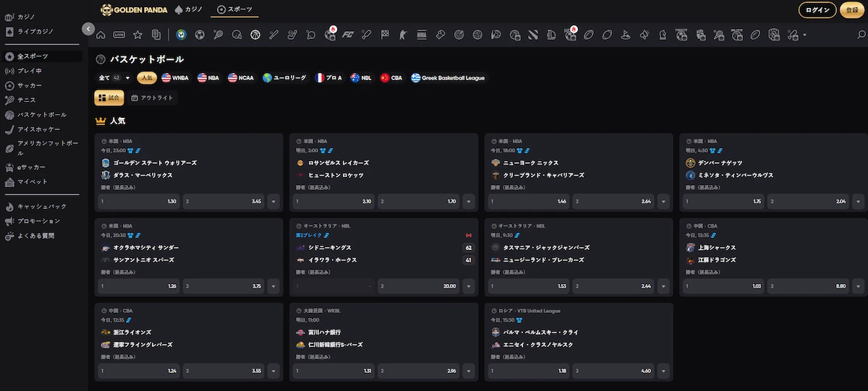The height and width of the screenshot is (391, 868).
Task: Open the スポーツ tab in header
Action: (x=235, y=10)
